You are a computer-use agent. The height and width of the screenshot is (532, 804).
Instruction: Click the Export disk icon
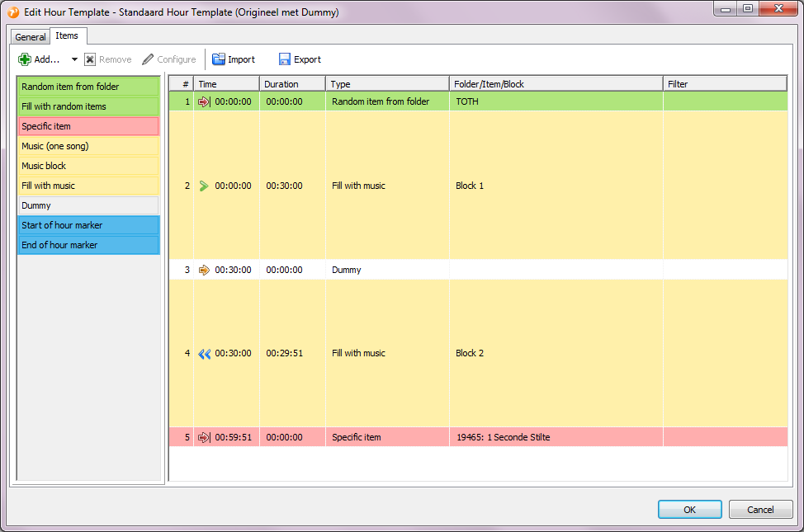click(285, 59)
